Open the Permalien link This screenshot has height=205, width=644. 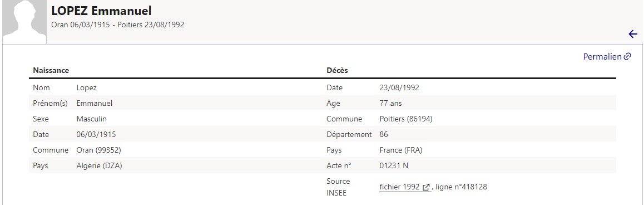pyautogui.click(x=607, y=57)
